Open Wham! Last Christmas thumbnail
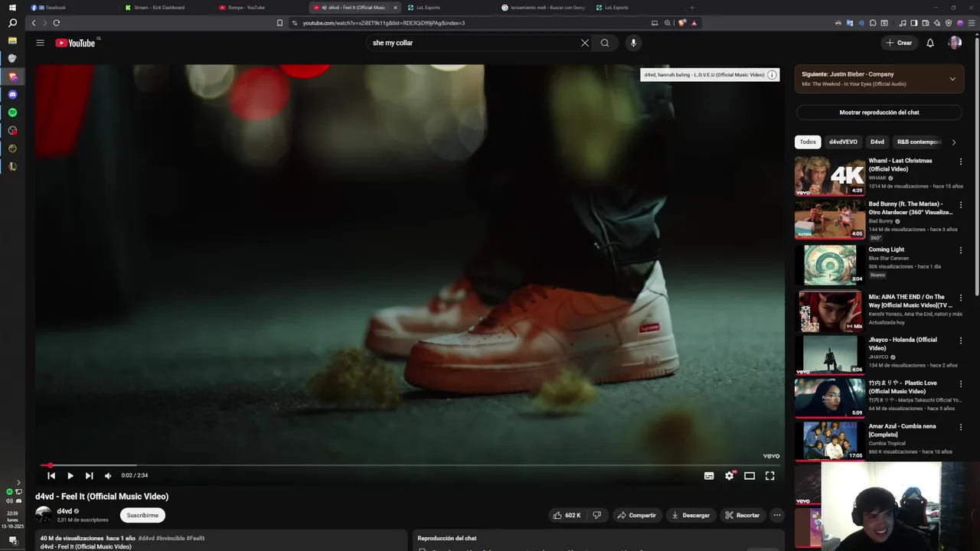The height and width of the screenshot is (551, 980). [830, 176]
